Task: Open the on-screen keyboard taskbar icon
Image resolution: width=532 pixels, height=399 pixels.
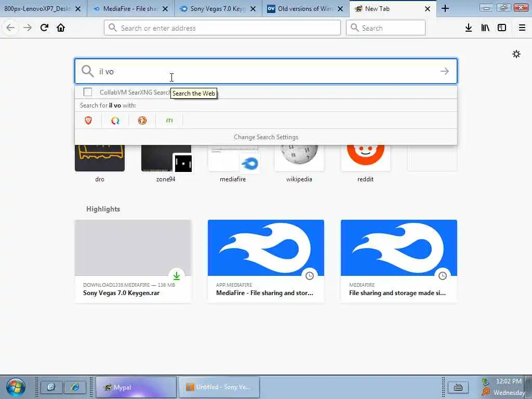Action: click(x=458, y=387)
